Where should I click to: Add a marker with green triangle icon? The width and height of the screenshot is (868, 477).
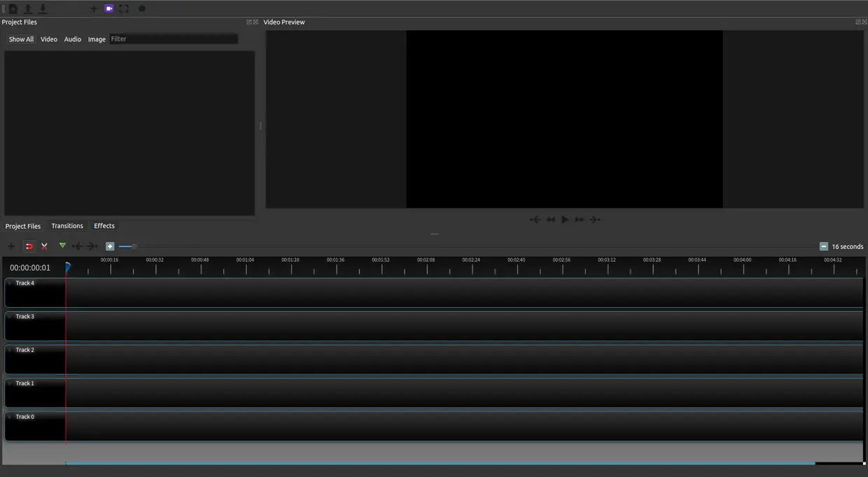point(62,245)
